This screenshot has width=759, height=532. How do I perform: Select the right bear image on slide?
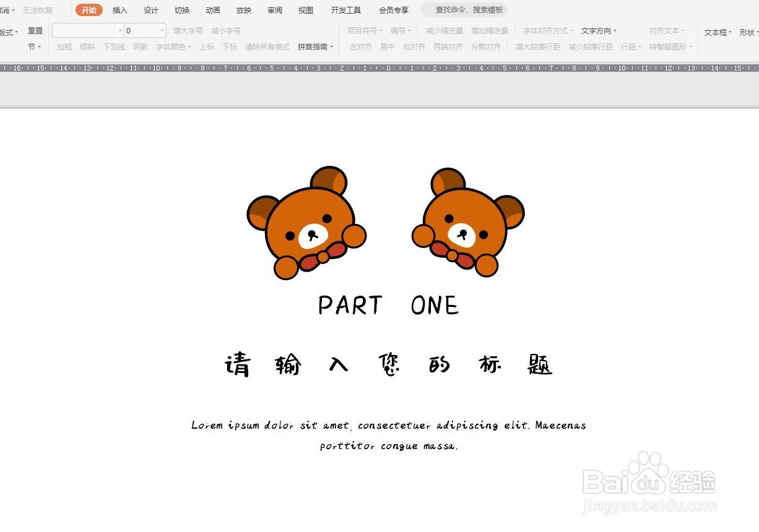pos(468,223)
